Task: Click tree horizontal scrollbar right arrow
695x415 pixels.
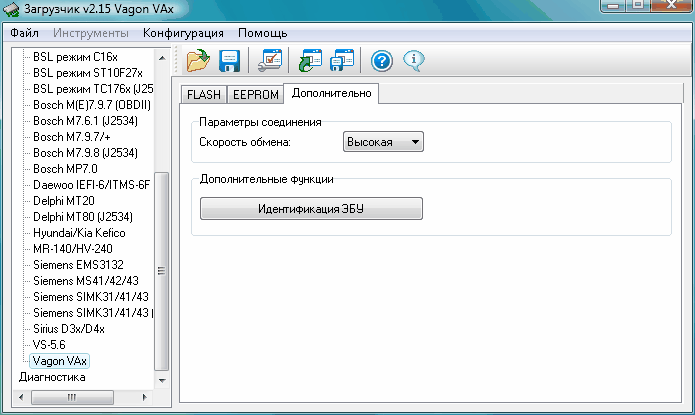Action: tap(144, 397)
